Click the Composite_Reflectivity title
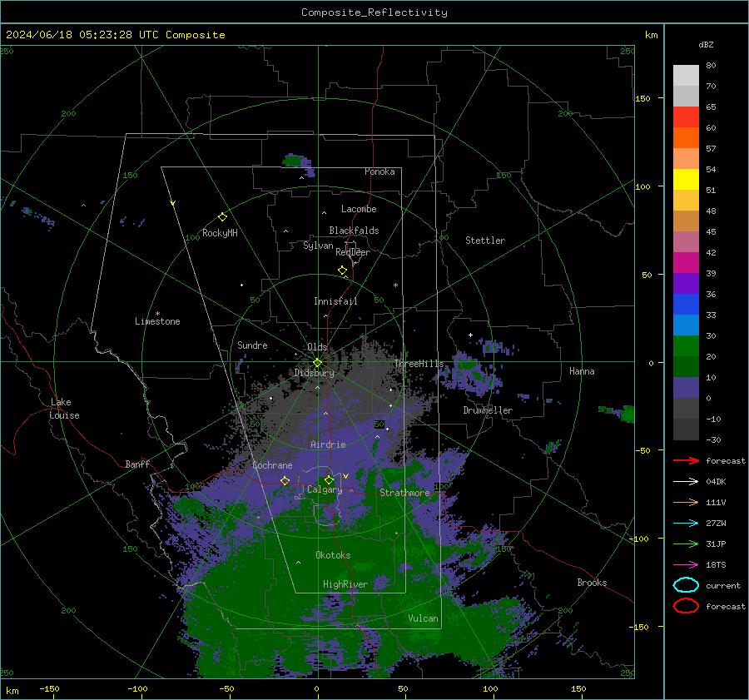The width and height of the screenshot is (749, 700). click(x=374, y=12)
